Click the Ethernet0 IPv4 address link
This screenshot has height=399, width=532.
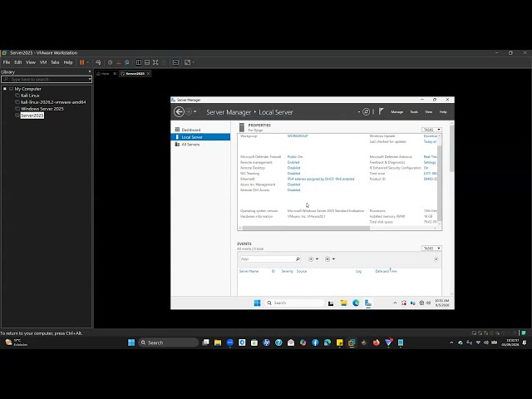pos(321,180)
